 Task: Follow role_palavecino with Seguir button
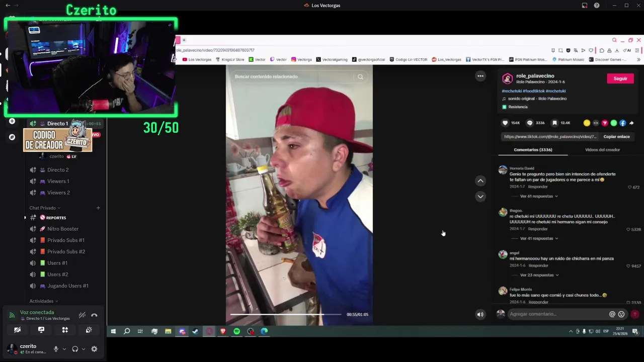pyautogui.click(x=620, y=78)
